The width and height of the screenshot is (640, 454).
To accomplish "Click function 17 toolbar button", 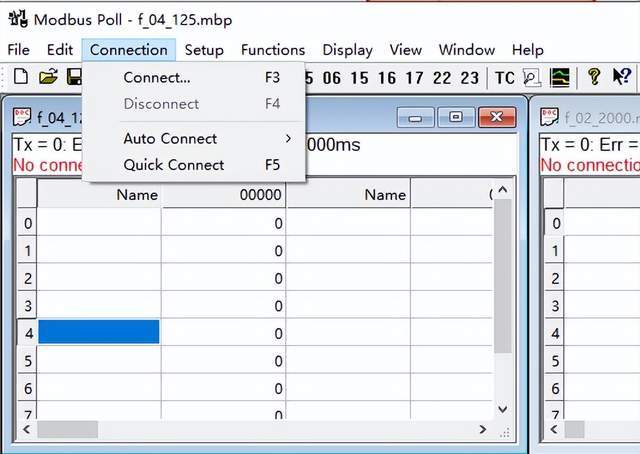I will pos(414,78).
